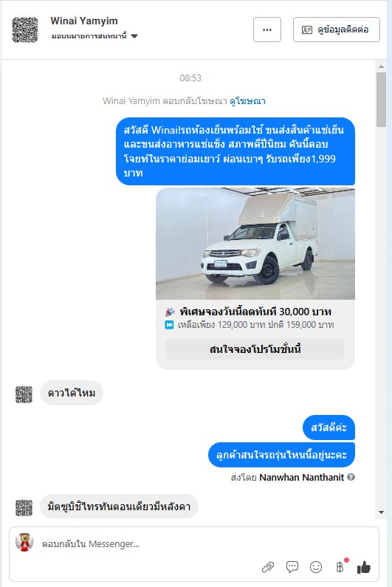Click the avatar next to ดาวได้ไหม message
Viewport: 392px width, 587px height.
click(24, 394)
